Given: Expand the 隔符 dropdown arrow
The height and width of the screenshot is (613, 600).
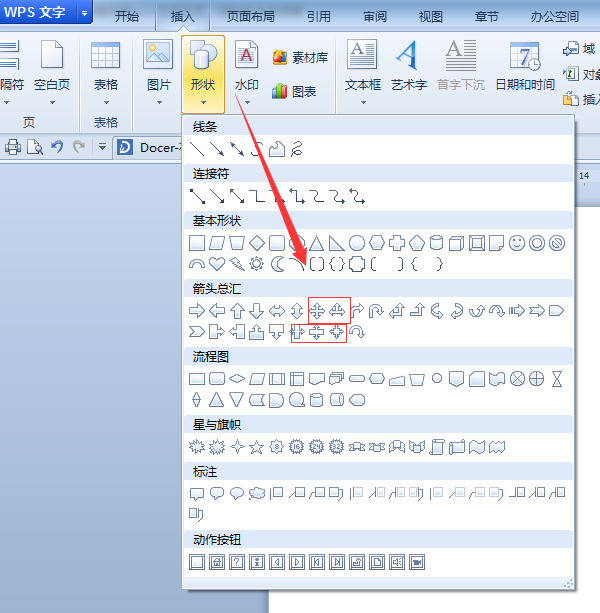Looking at the screenshot, I should (x=7, y=103).
